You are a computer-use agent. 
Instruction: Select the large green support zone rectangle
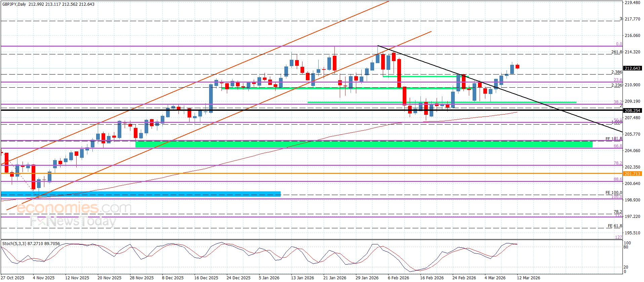pyautogui.click(x=363, y=144)
